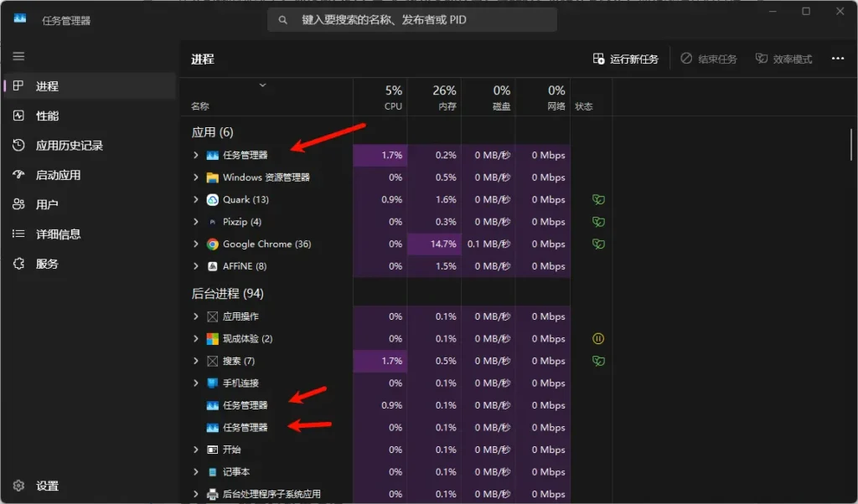Open the 详细信息 (Details) sidebar icon
The height and width of the screenshot is (504, 858).
coord(17,234)
